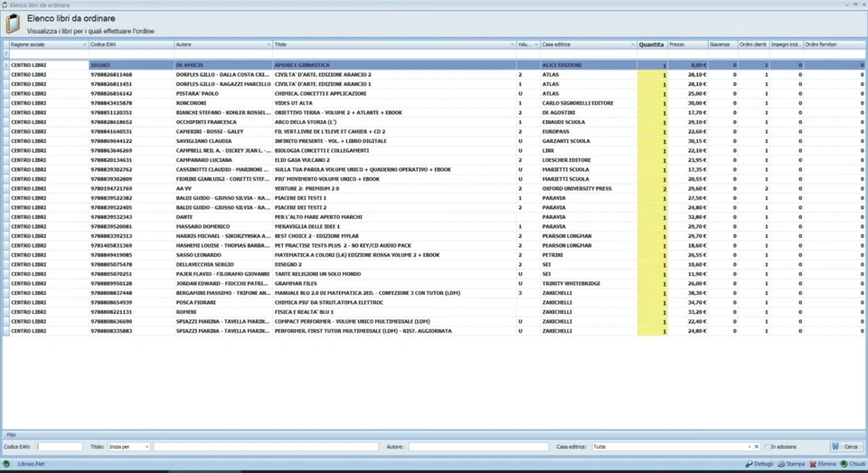Image resolution: width=868 pixels, height=473 pixels.
Task: Select the PETRINI publisher cell
Action: pos(588,255)
